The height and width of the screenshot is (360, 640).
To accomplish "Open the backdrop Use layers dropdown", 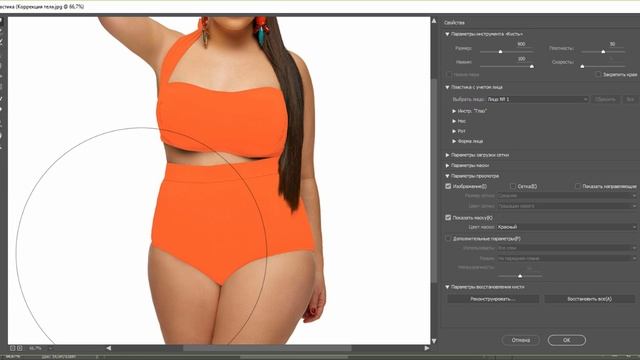I will 567,248.
